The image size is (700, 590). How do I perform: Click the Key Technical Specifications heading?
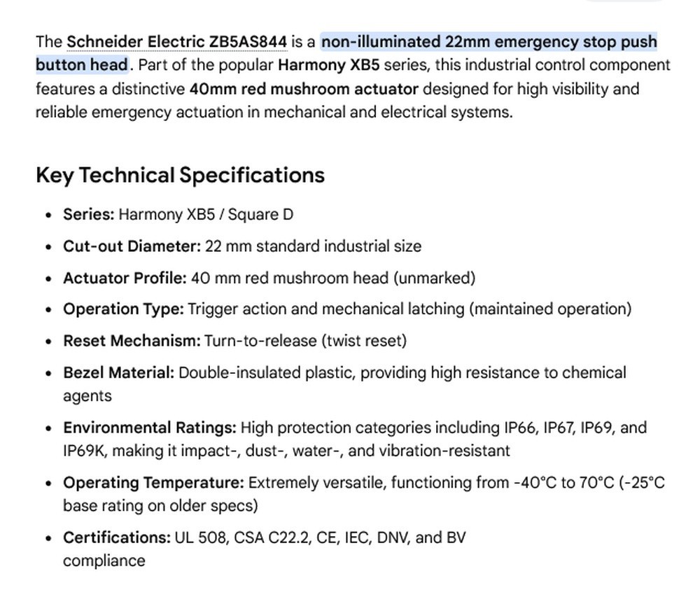point(181,175)
